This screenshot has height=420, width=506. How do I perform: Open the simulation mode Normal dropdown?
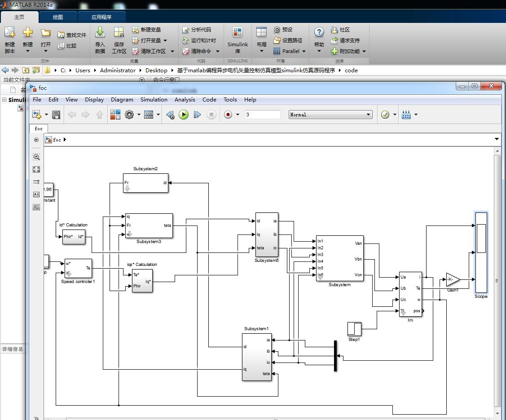click(x=330, y=115)
